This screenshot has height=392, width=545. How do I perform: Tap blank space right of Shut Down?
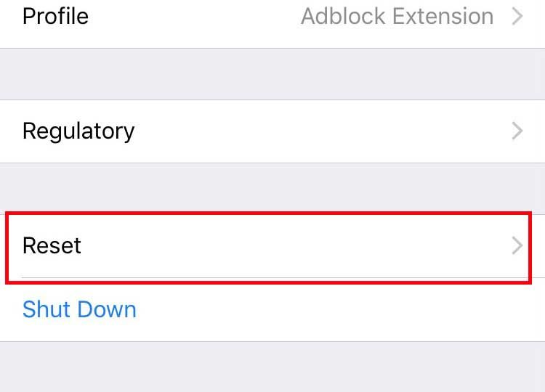click(341, 310)
